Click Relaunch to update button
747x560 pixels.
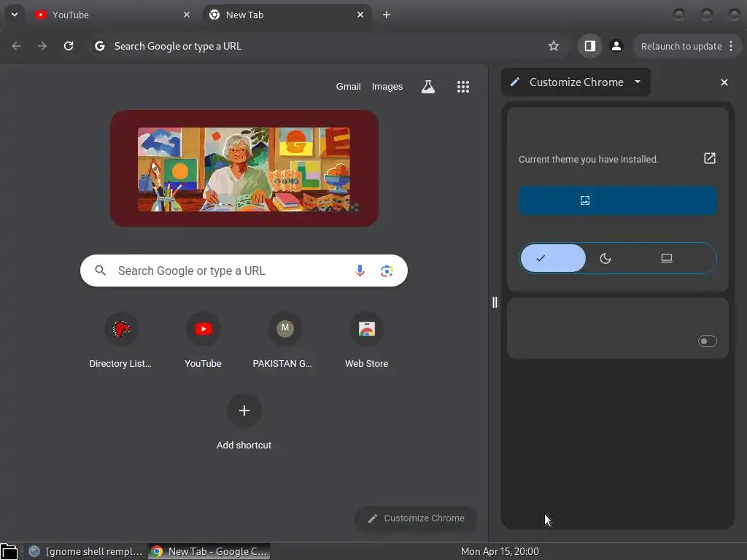[x=681, y=46]
